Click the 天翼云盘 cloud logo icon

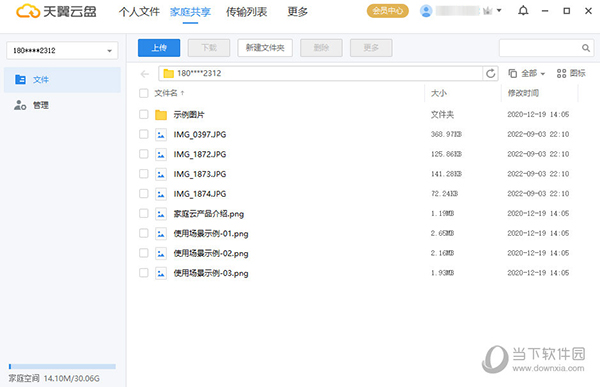pyautogui.click(x=28, y=11)
